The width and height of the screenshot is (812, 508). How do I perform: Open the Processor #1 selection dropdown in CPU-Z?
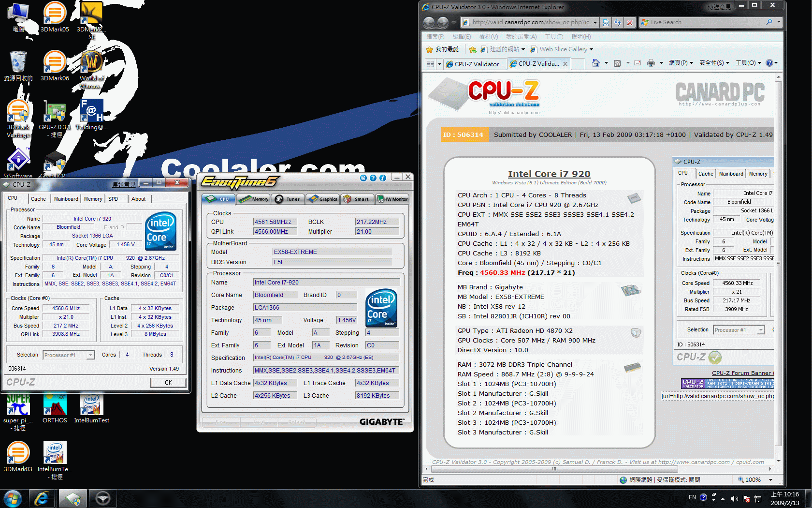68,355
